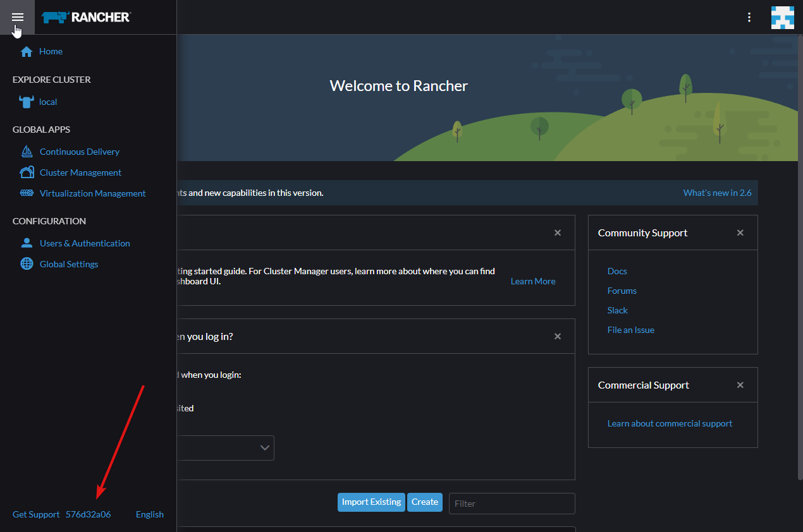Open the Forums link
This screenshot has height=532, width=803.
(622, 291)
